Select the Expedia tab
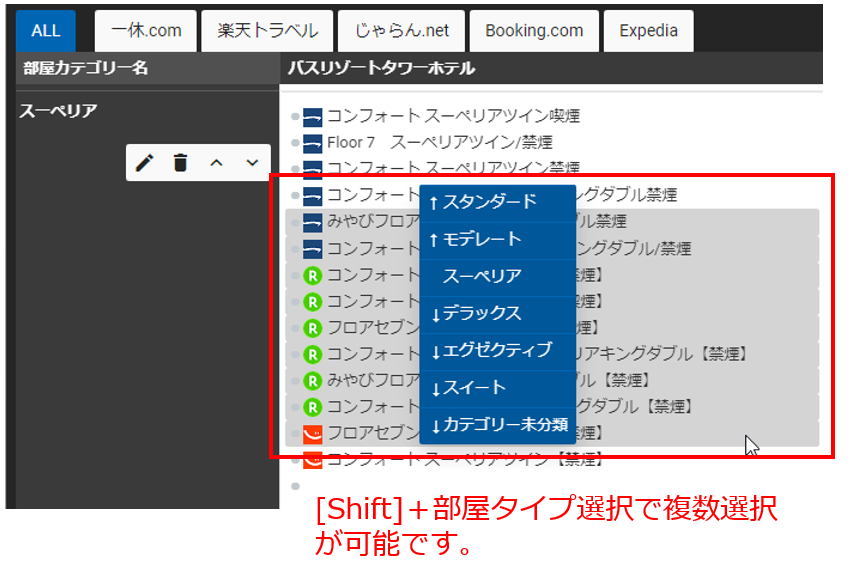The width and height of the screenshot is (858, 564). tap(648, 30)
